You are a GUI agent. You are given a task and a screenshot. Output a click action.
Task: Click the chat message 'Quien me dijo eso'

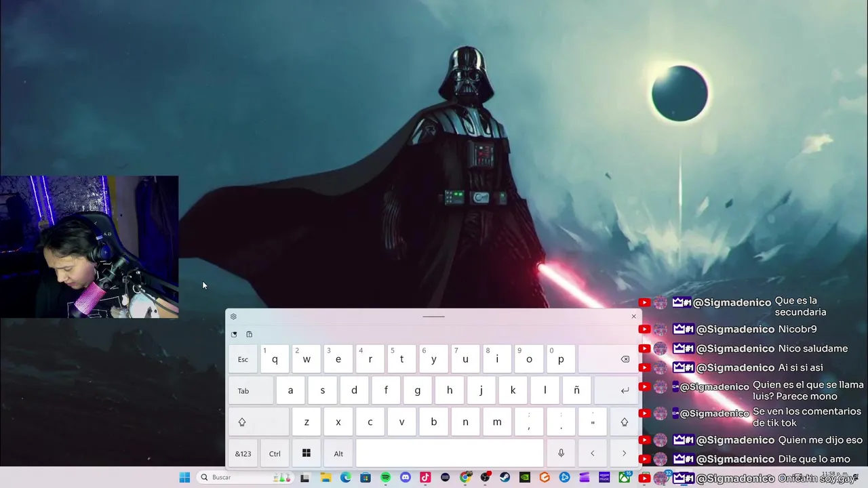pos(820,440)
